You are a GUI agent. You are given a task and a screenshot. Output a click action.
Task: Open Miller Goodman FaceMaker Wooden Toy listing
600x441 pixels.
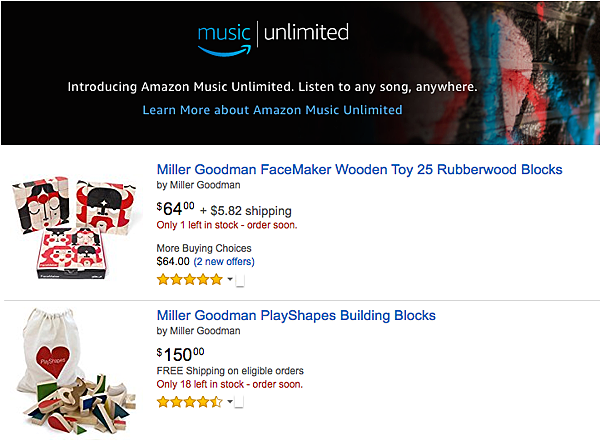[x=359, y=169]
